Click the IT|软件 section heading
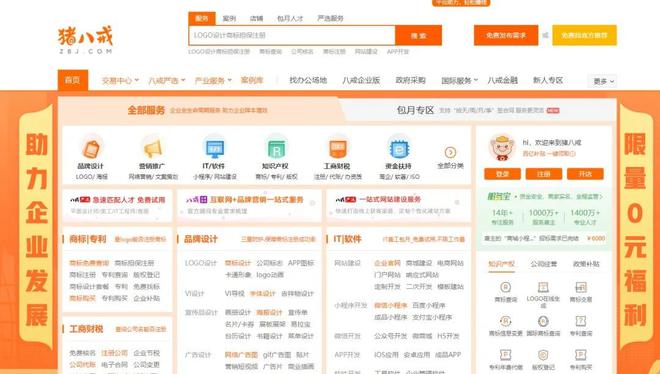This screenshot has height=374, width=660. coord(347,239)
